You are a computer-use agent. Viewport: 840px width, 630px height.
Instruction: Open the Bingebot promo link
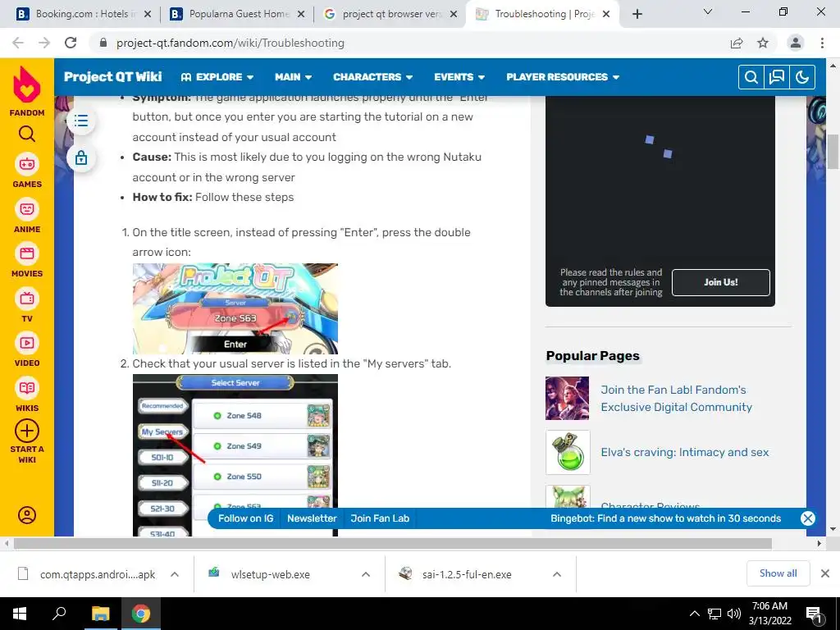(x=665, y=518)
